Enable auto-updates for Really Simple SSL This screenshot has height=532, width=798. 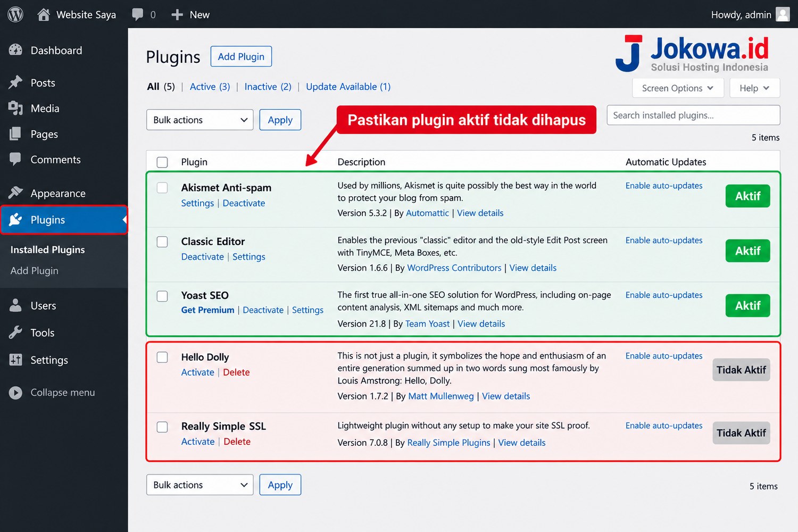664,426
